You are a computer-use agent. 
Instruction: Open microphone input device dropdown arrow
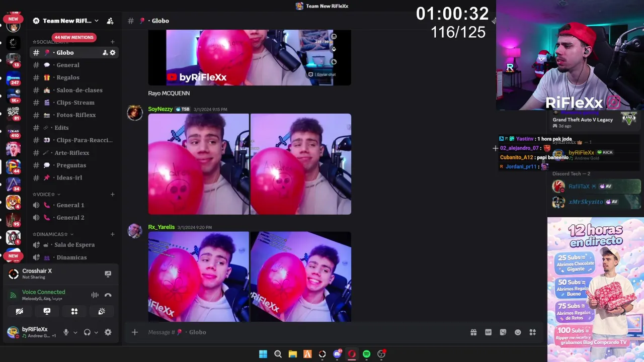coord(75,332)
